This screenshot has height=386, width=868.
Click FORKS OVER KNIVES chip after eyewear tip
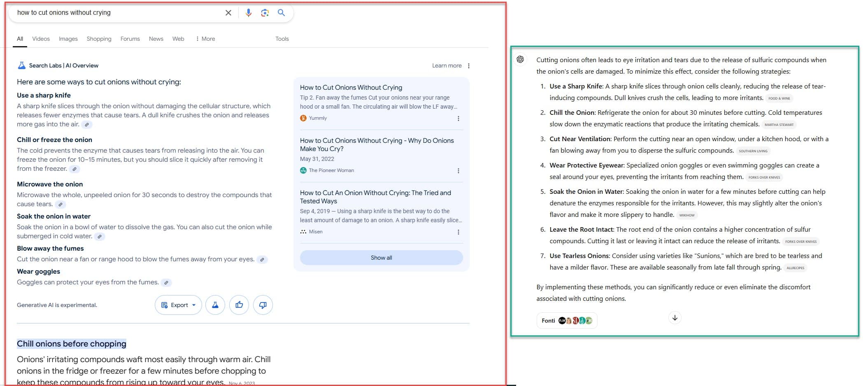click(x=764, y=177)
